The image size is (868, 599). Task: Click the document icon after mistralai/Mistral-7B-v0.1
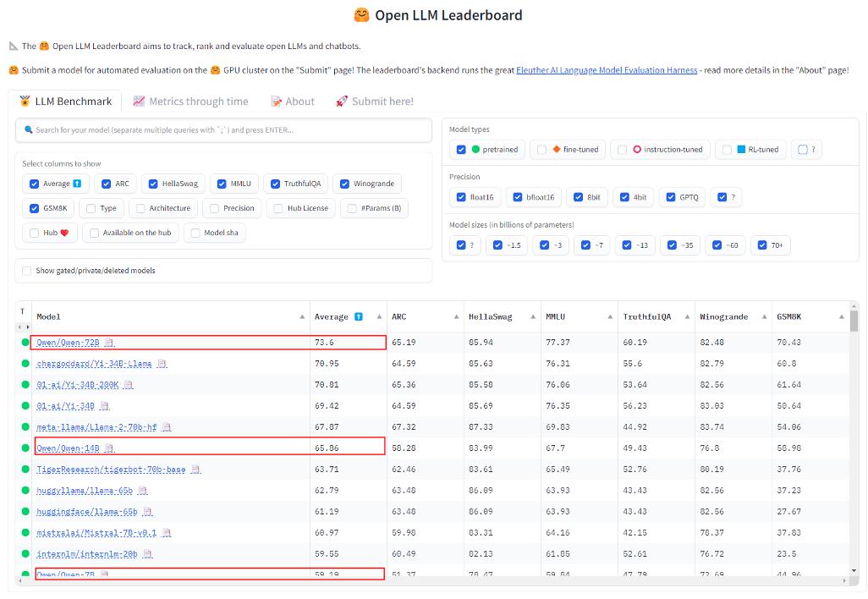[167, 533]
